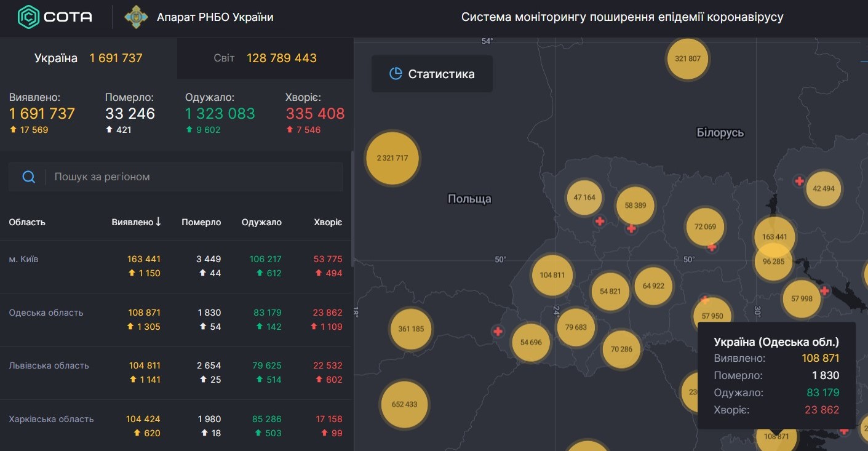Screen dimensions: 868x451
Task: Select the 57 998 map bubble
Action: tap(802, 298)
